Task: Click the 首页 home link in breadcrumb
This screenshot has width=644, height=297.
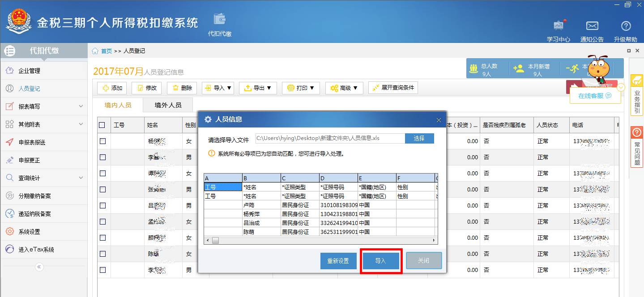Action: (106, 51)
